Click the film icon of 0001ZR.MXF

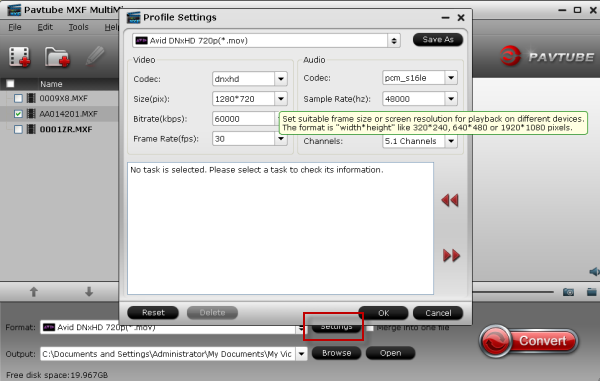(x=31, y=129)
